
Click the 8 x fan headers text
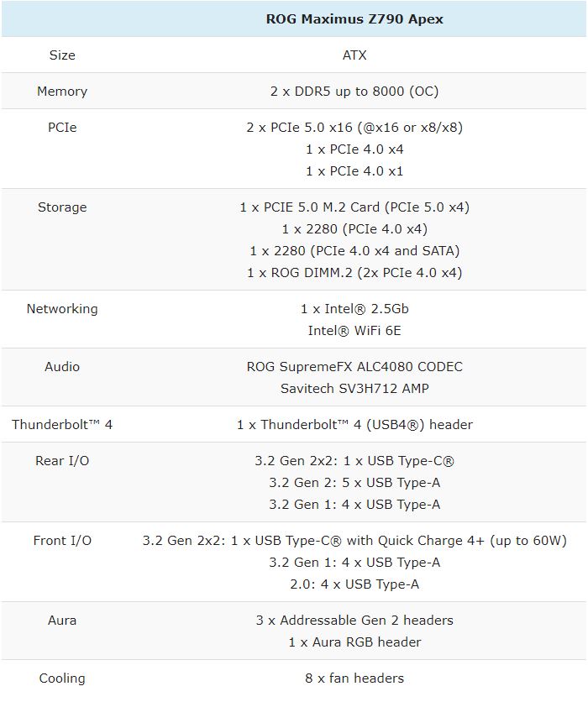[354, 678]
